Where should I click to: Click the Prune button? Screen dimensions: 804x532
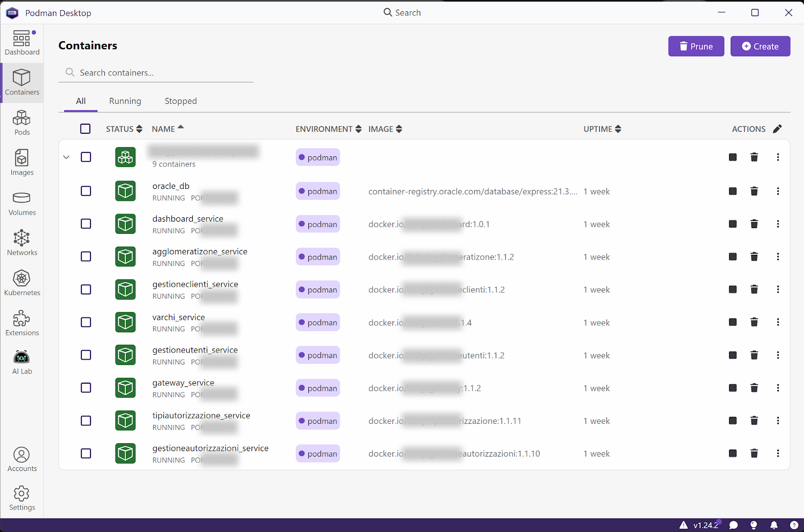[696, 47]
